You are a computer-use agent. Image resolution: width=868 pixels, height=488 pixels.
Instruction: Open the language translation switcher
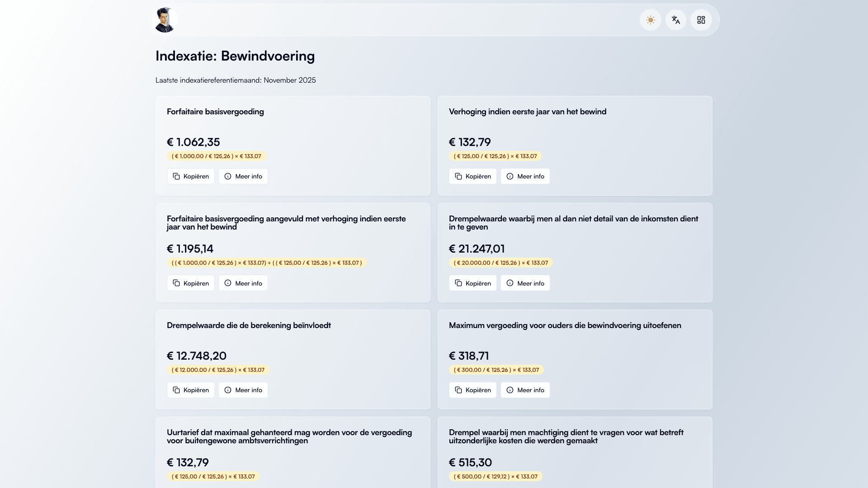[676, 20]
